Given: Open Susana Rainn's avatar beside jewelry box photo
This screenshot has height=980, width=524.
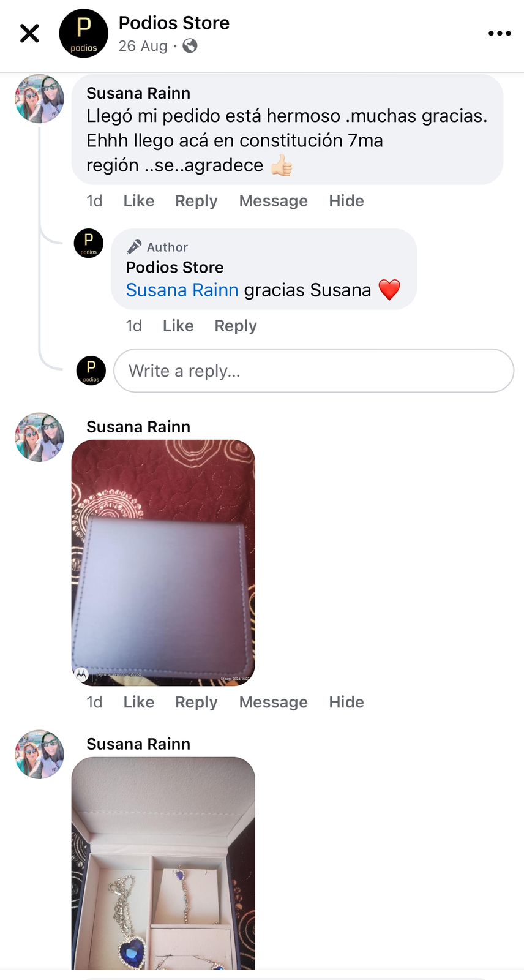Looking at the screenshot, I should [39, 437].
